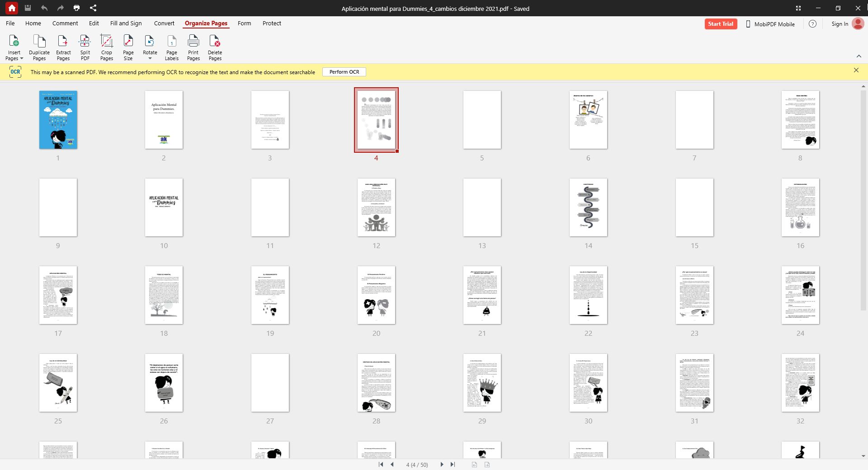
Task: Click the page number field 4 (4 / 50)
Action: (417, 465)
